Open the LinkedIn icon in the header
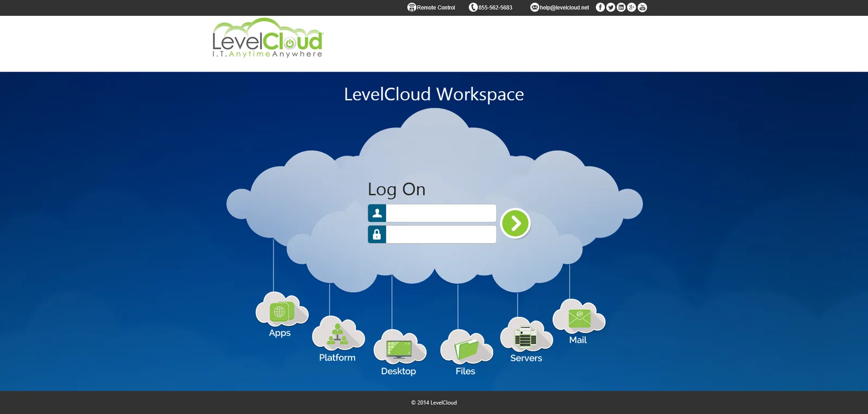The image size is (868, 414). 621,7
